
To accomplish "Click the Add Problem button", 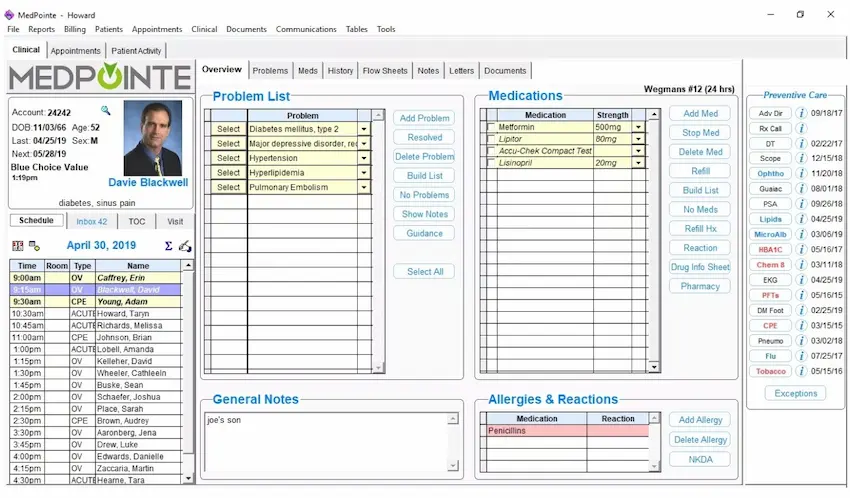I will pos(424,118).
